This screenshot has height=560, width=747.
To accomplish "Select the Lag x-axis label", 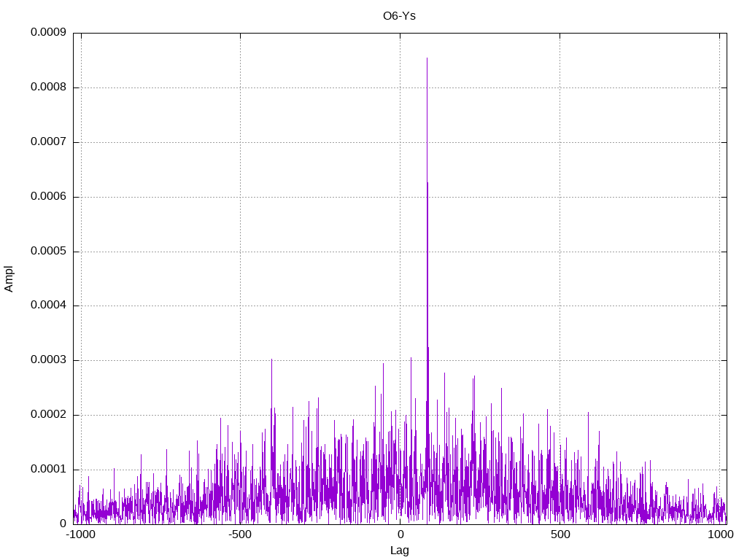I will (x=399, y=551).
